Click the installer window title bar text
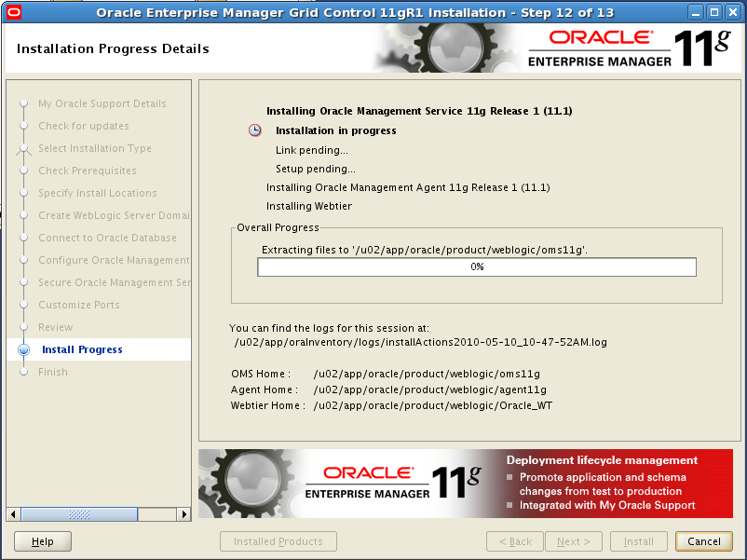747x560 pixels. coord(355,12)
